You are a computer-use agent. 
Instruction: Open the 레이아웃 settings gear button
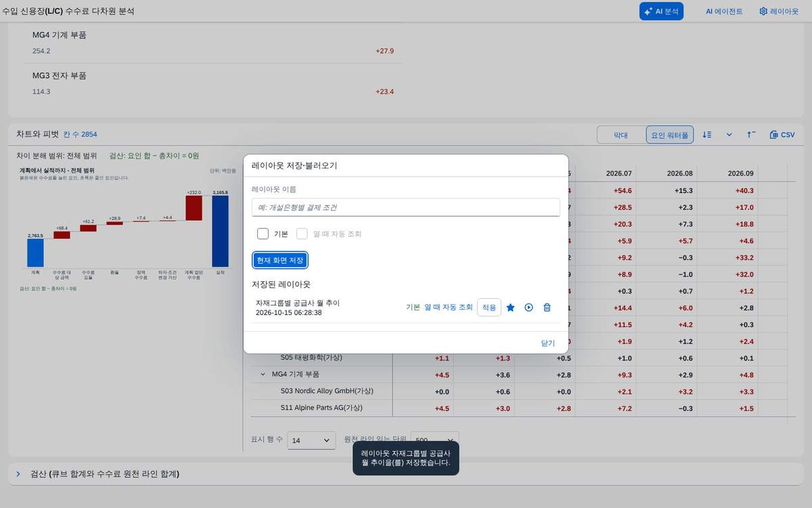pos(778,12)
